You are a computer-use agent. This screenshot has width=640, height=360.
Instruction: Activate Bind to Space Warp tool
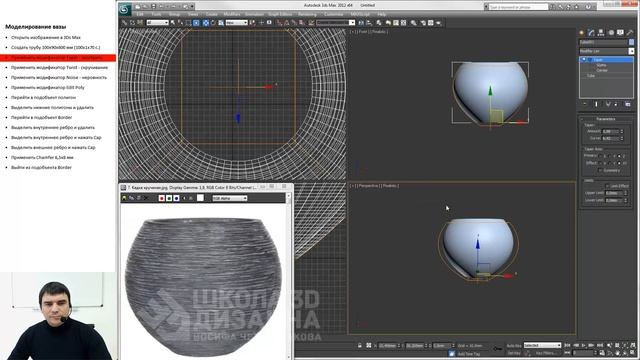(139, 23)
